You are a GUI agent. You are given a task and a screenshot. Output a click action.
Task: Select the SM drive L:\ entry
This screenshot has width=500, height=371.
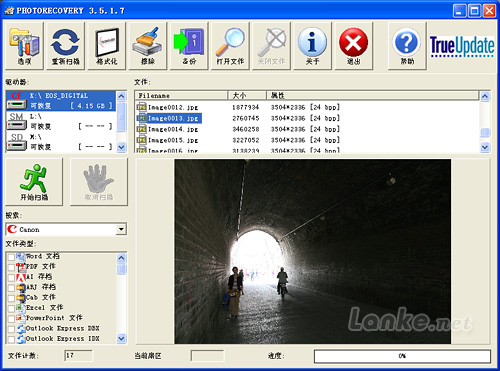(x=61, y=121)
